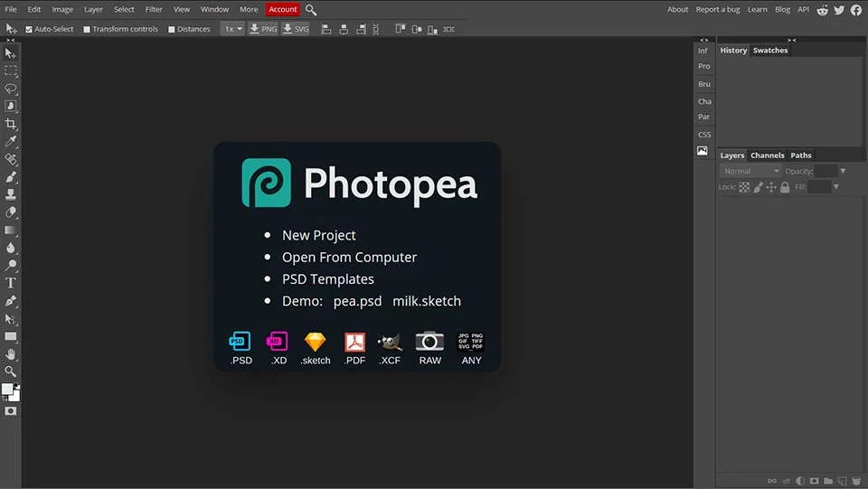Select the Clone Stamp tool
Screen dimensions: 868x489
tap(11, 194)
